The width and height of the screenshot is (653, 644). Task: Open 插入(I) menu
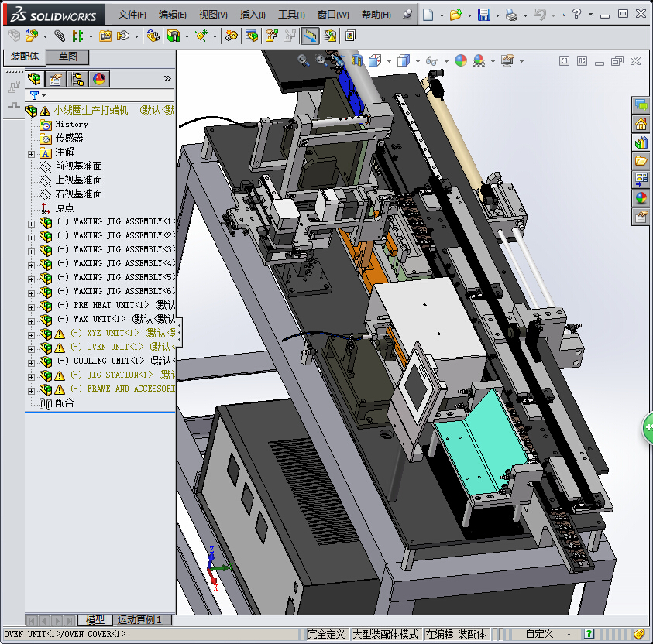[x=253, y=15]
